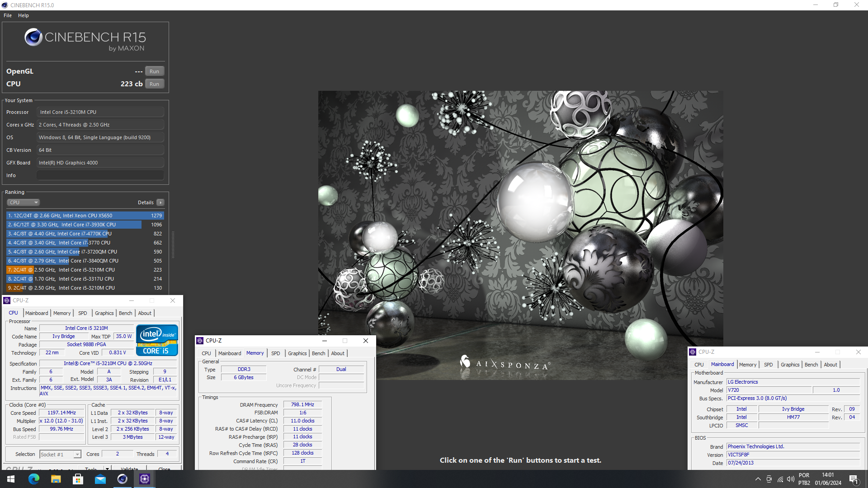Click the BIOS date value 07/24/2013
This screenshot has height=488, width=868.
tap(793, 463)
